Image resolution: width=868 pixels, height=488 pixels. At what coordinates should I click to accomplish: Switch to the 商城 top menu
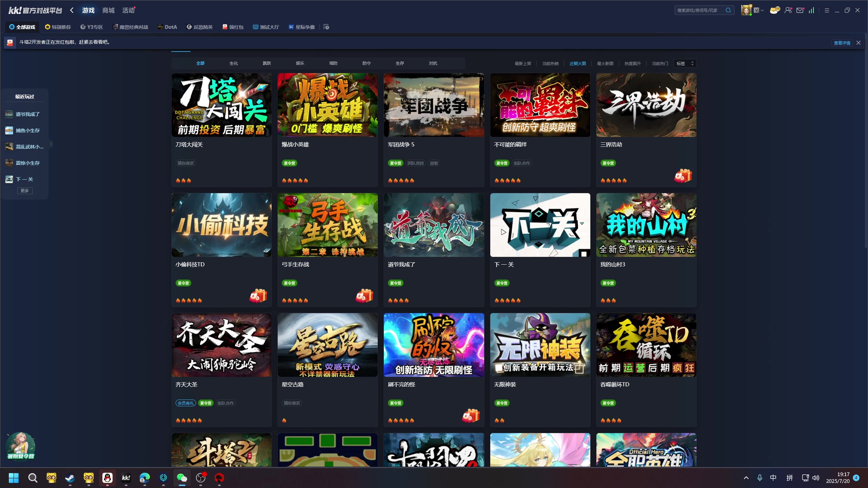[x=108, y=10]
